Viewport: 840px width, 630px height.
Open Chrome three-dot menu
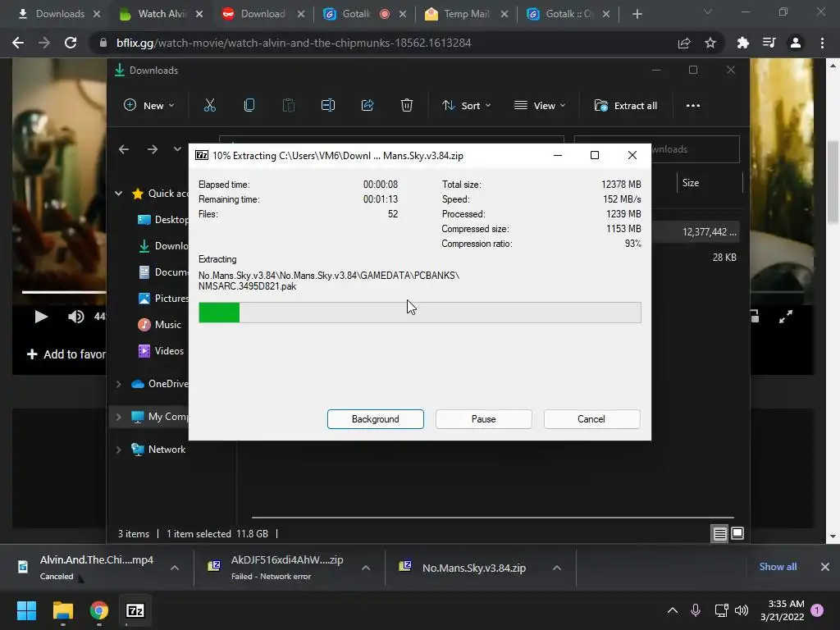pos(822,43)
